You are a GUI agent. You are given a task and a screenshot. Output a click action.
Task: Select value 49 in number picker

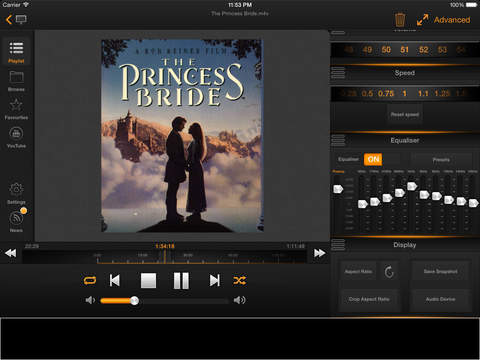point(367,50)
